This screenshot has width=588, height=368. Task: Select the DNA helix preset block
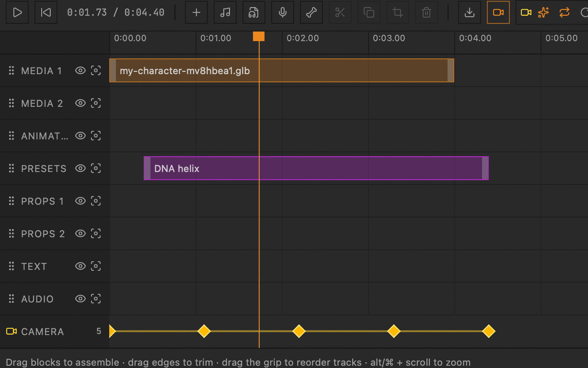click(316, 168)
